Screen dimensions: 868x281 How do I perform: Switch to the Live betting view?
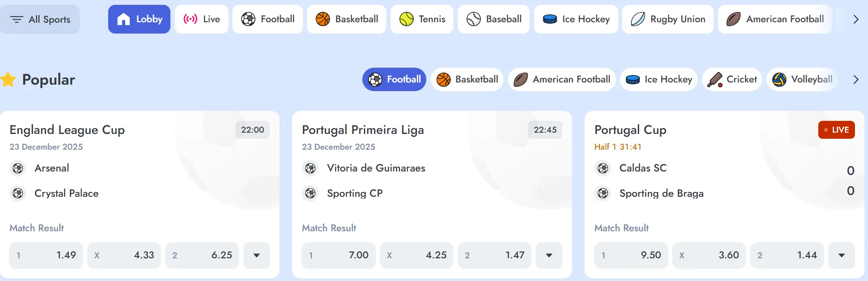pyautogui.click(x=201, y=19)
